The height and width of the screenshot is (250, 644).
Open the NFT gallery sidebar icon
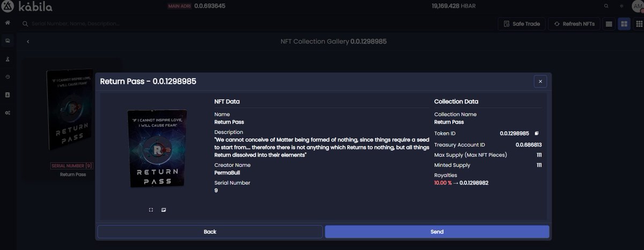8,41
